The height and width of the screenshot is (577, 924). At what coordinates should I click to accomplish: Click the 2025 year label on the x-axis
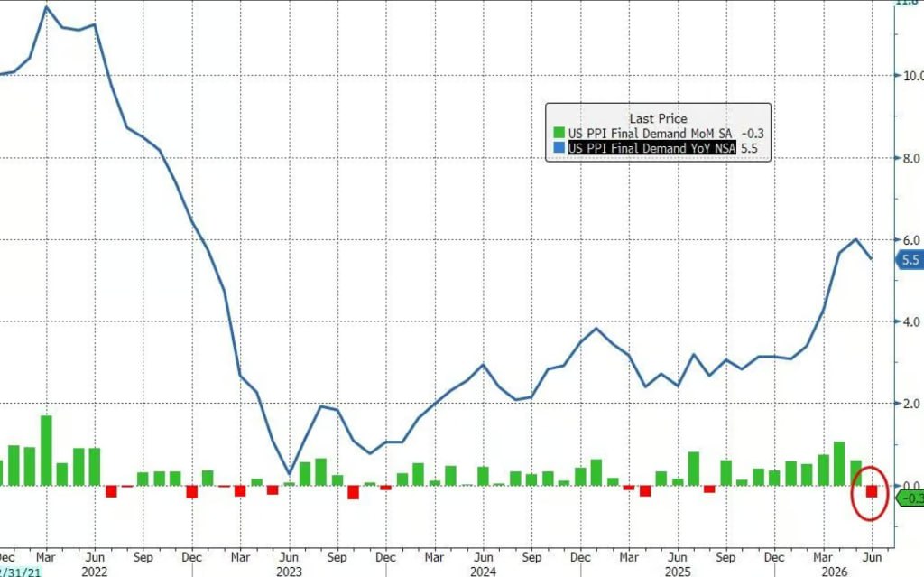678,571
